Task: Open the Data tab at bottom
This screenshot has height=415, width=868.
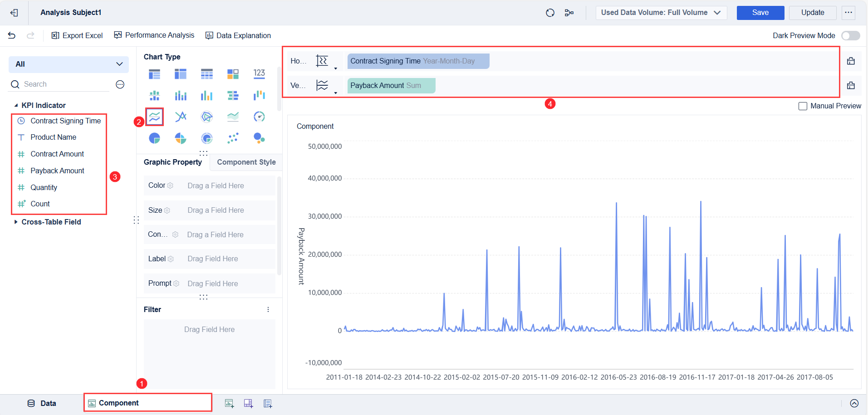Action: [x=42, y=403]
